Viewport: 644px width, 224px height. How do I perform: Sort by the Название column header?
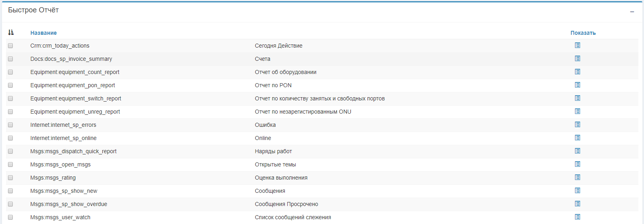(x=44, y=33)
